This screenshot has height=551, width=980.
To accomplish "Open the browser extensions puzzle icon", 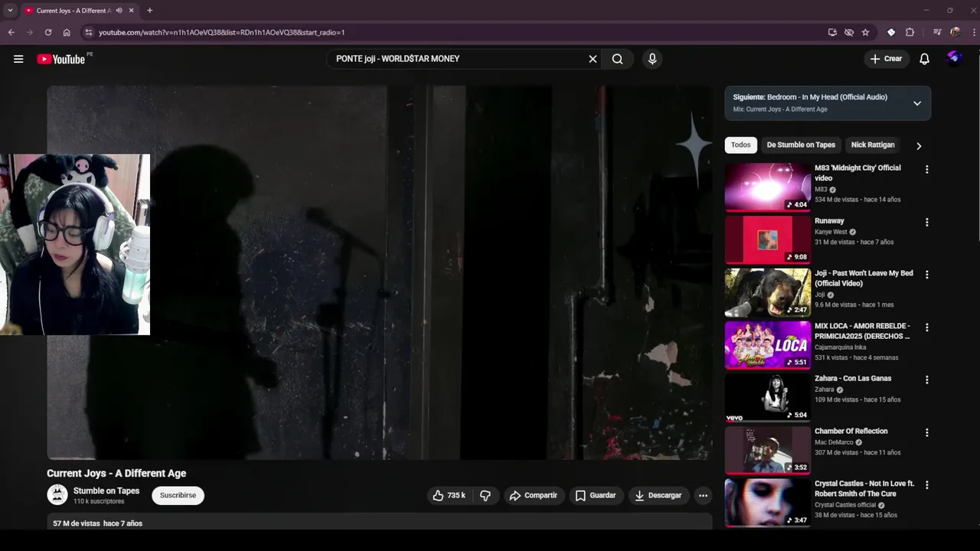I will pos(910,32).
